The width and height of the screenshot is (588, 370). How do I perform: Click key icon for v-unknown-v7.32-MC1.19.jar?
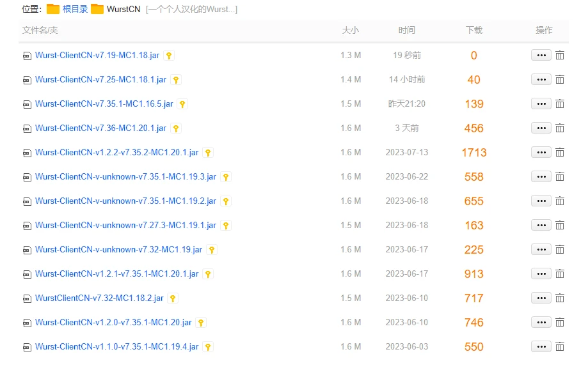point(212,250)
